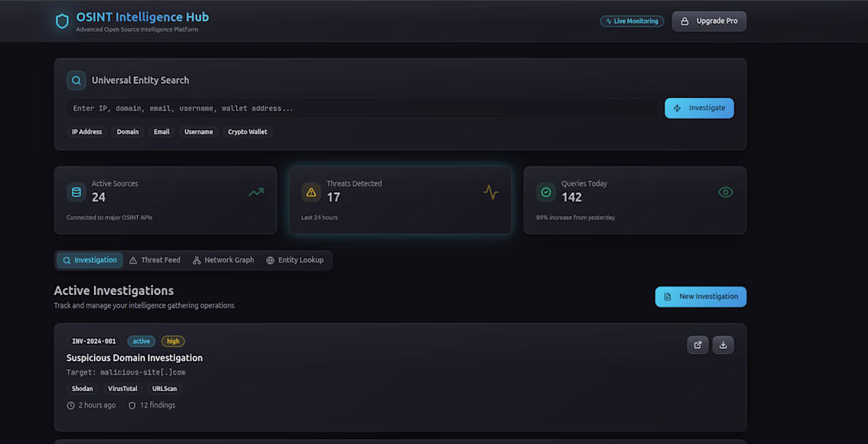Viewport: 868px width, 444px height.
Task: Click the Threats Detected count 17
Action: [x=333, y=197]
